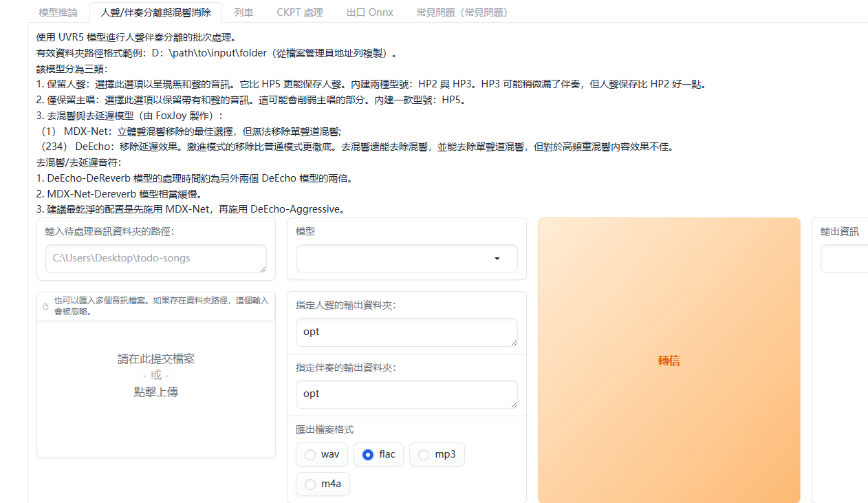
Task: Click the line beginning (1) MDX-Net
Action: 190,131
